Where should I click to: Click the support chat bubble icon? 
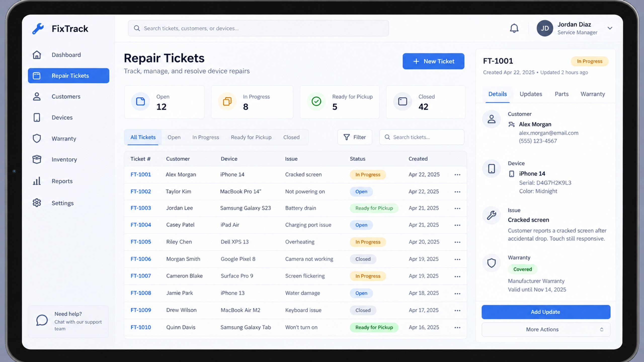[x=42, y=320]
